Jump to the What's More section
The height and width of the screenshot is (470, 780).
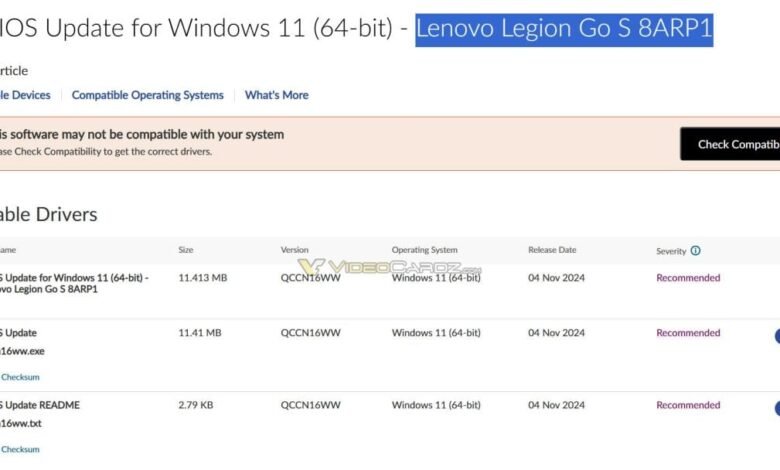(277, 95)
